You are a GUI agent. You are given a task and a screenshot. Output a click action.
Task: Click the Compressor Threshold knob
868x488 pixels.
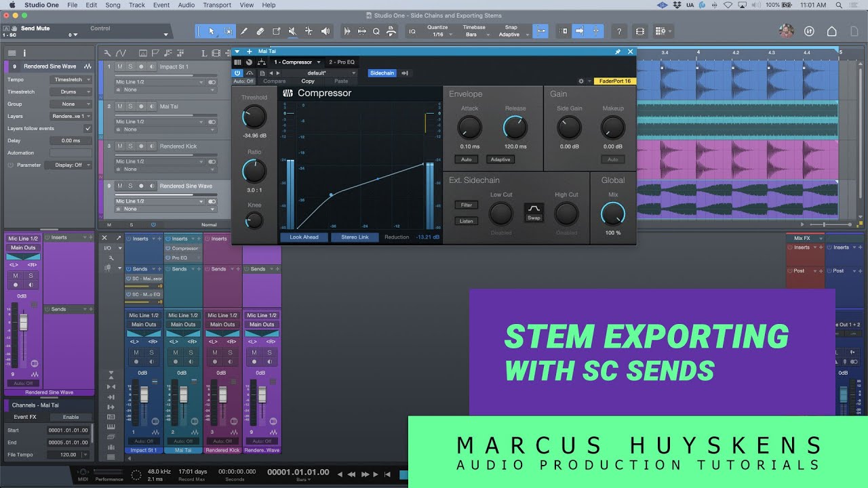(254, 117)
